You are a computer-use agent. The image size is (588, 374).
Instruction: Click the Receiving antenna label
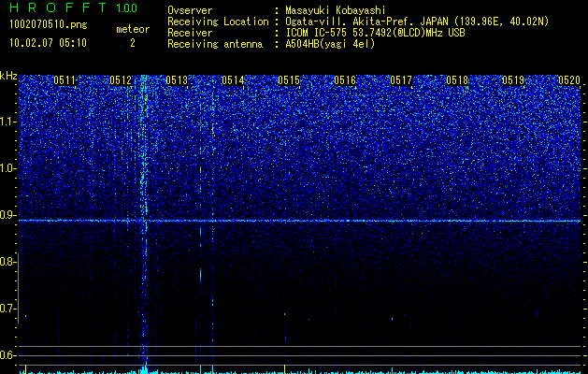[x=215, y=44]
